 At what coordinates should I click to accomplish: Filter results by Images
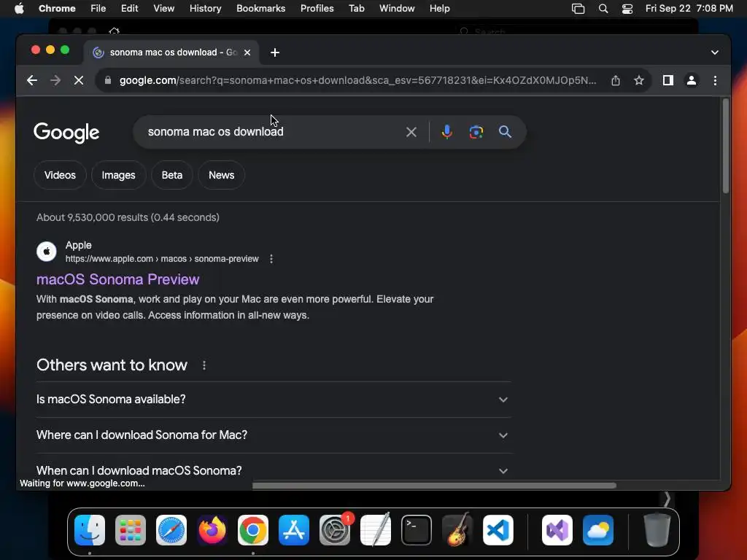[x=118, y=175]
